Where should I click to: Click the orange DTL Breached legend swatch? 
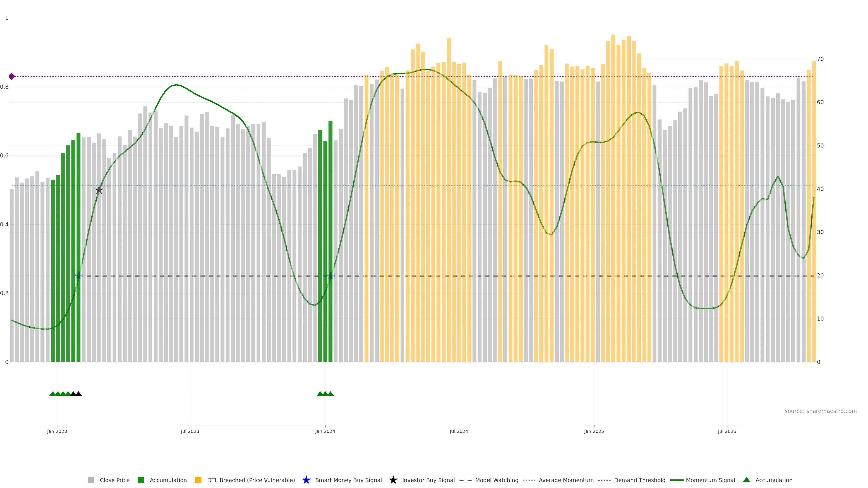pos(198,480)
